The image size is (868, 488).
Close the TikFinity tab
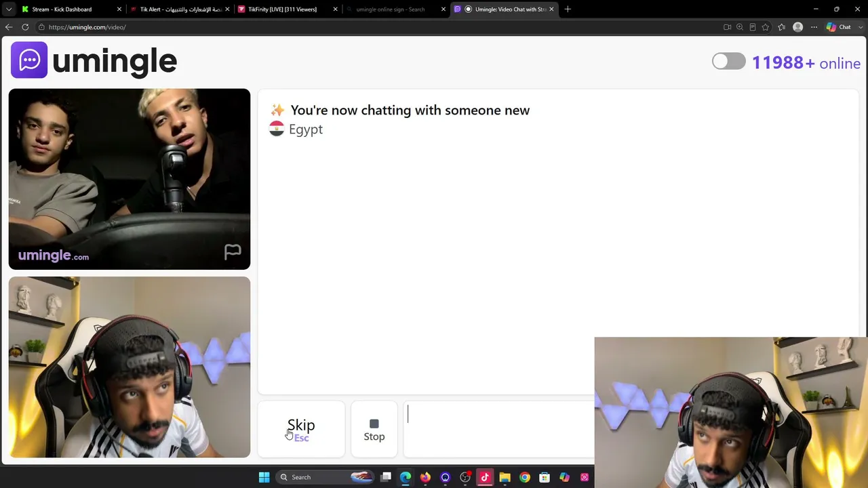click(335, 9)
